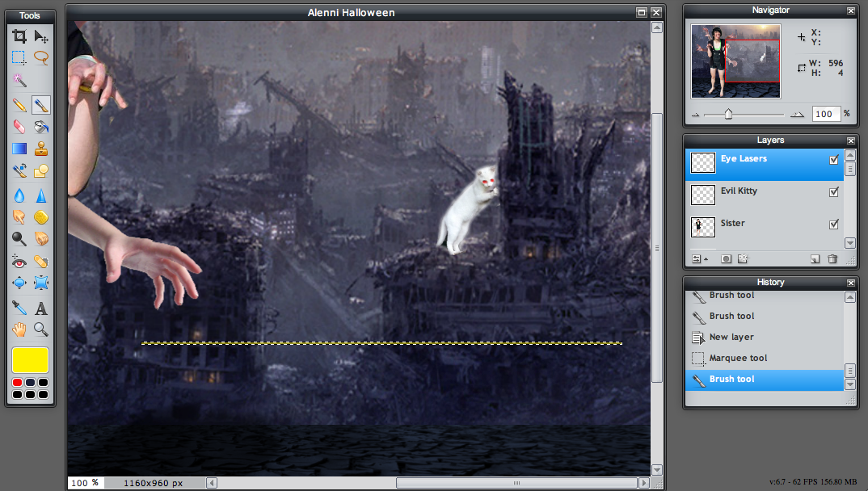This screenshot has height=491, width=868.
Task: Close the History panel
Action: click(851, 283)
